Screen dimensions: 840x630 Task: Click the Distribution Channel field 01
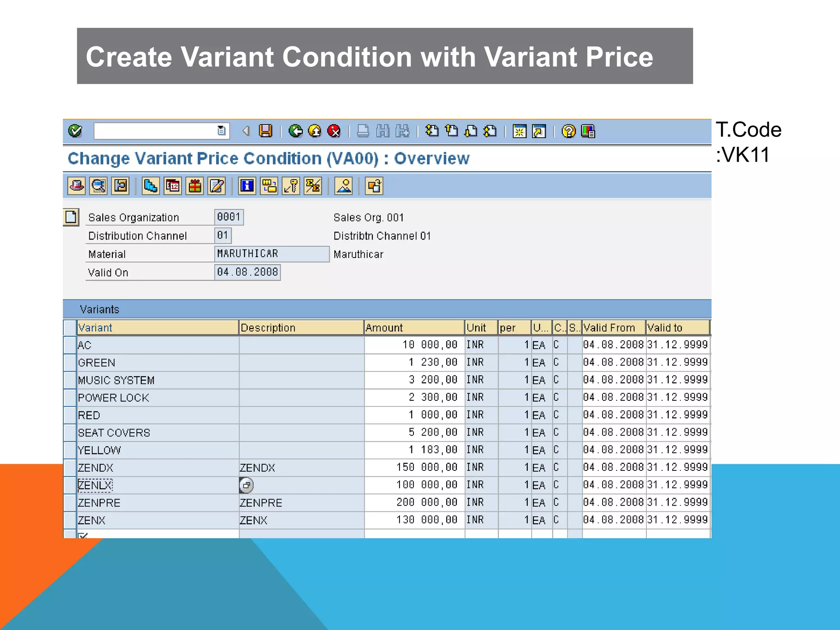(223, 235)
